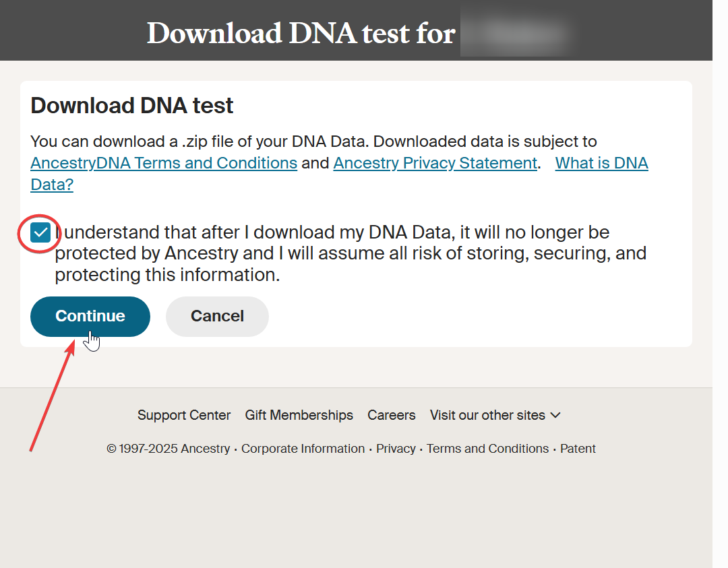Click the "Download DNA test for" page header title

301,33
